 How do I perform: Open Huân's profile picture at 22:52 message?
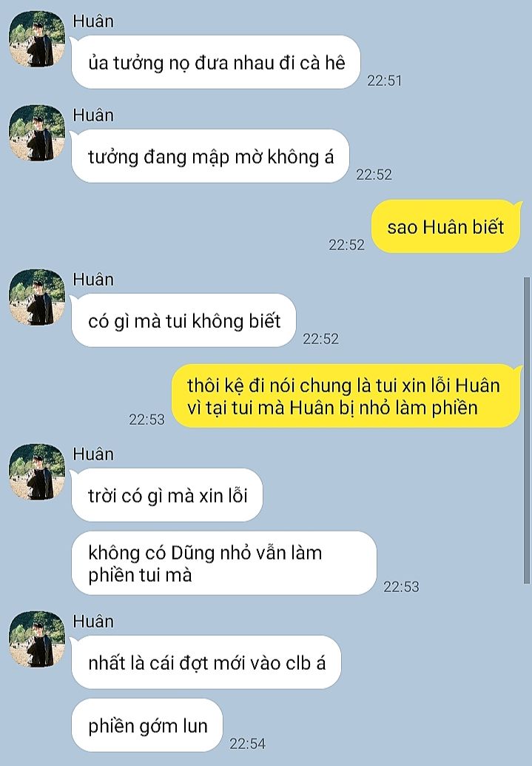(x=37, y=133)
